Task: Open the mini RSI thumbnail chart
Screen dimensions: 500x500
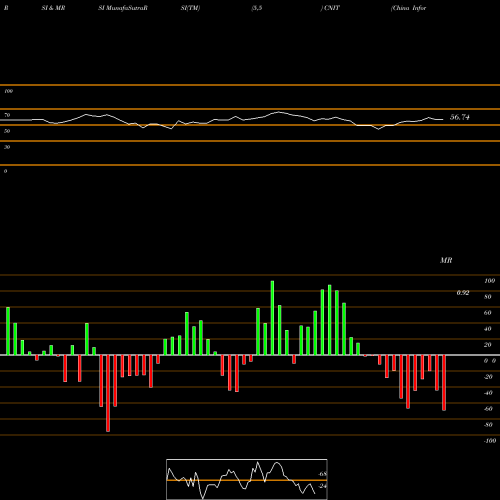Action: (247, 479)
